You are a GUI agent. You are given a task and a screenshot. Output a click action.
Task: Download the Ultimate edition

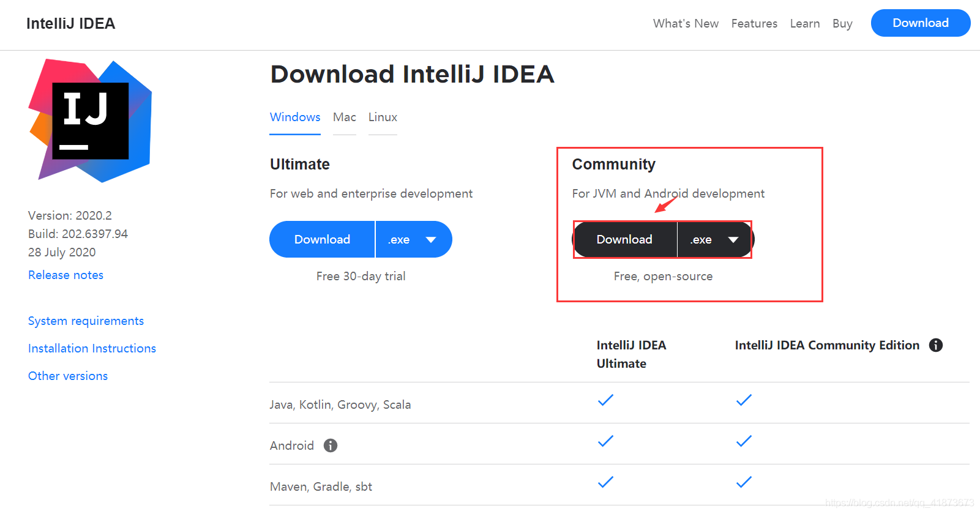click(x=322, y=239)
